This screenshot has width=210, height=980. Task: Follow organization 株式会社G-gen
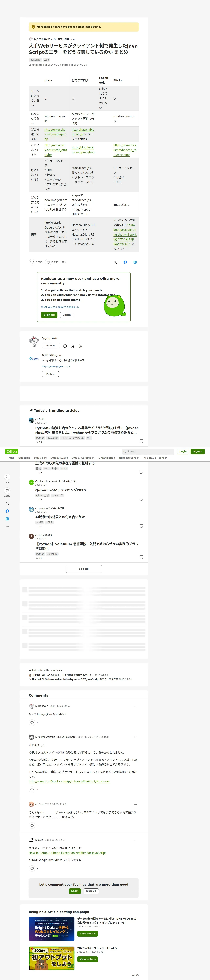click(50, 374)
